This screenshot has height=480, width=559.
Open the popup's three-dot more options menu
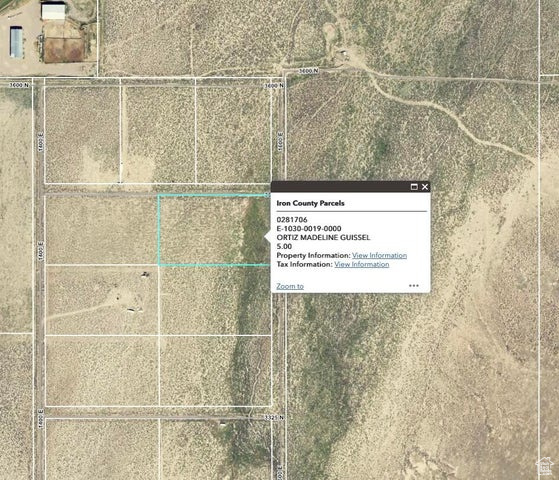coord(414,286)
